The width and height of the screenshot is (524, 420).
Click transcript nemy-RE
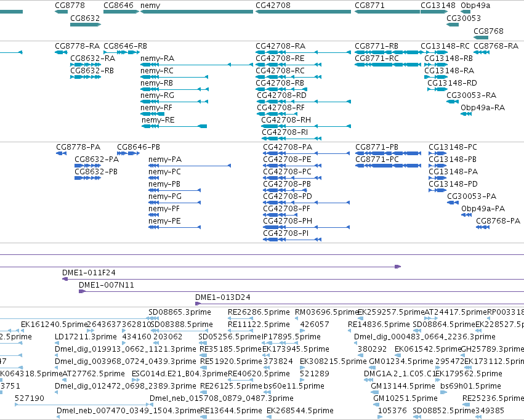(158, 120)
